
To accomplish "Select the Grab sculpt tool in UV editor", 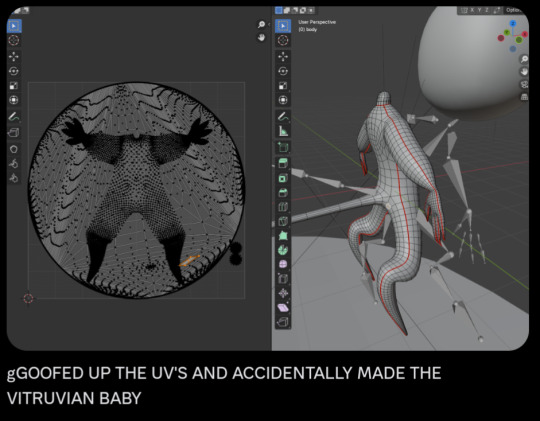I will click(x=14, y=149).
